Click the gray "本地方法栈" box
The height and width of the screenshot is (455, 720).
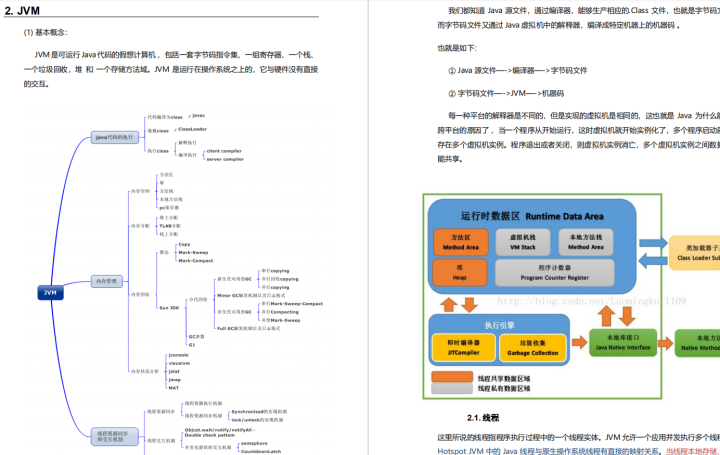coord(585,242)
